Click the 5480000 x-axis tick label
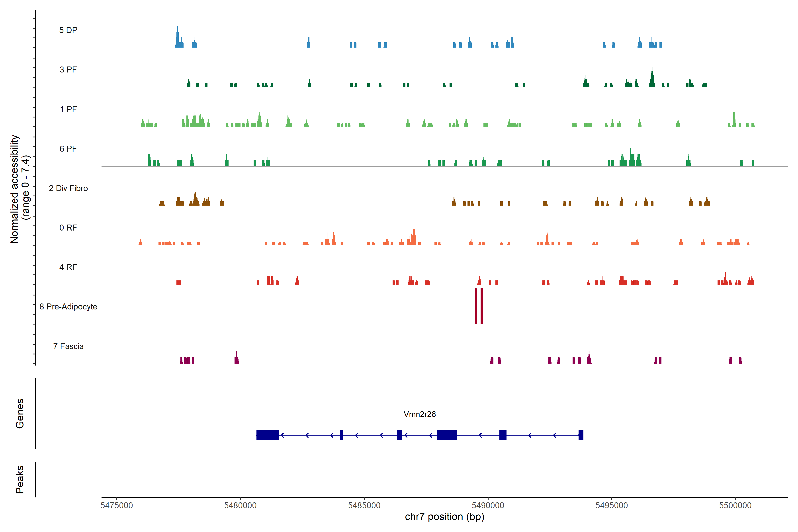 (x=240, y=505)
